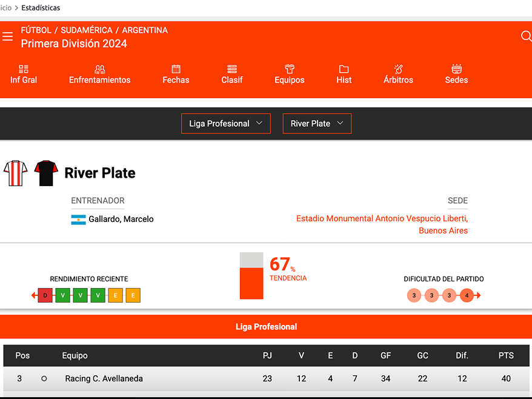Go to Enfrentamientos icon
Image resolution: width=532 pixels, height=399 pixels.
click(100, 69)
